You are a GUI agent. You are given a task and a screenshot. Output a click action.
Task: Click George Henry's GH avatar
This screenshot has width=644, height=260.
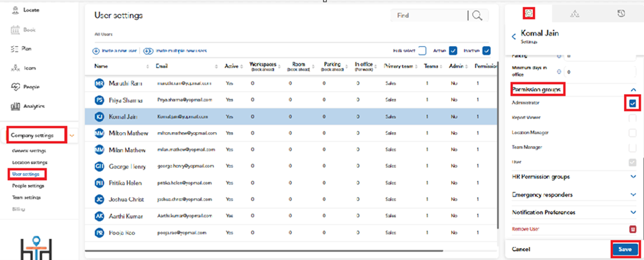point(99,166)
